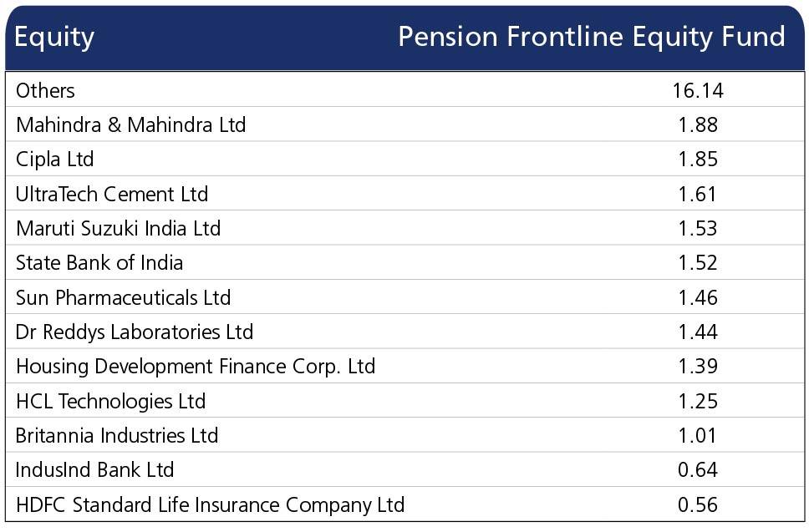Click Maruti Suzuki India Ltd

click(x=118, y=228)
